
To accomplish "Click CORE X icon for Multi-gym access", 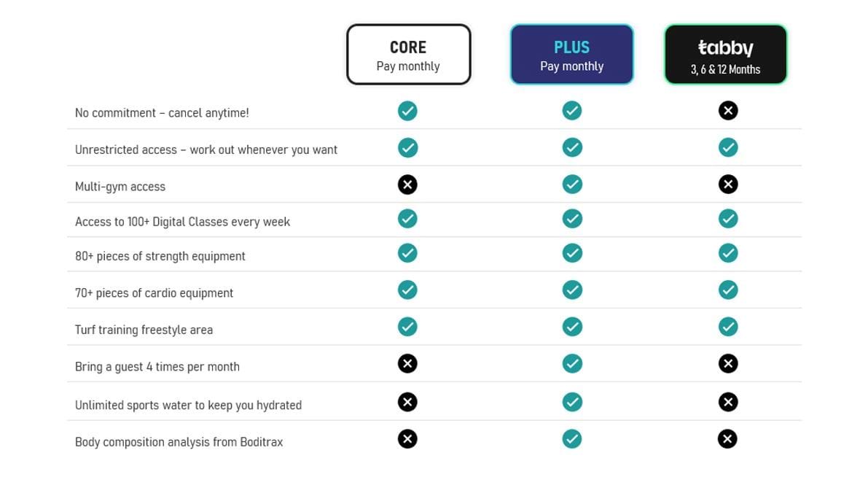I will [x=407, y=185].
